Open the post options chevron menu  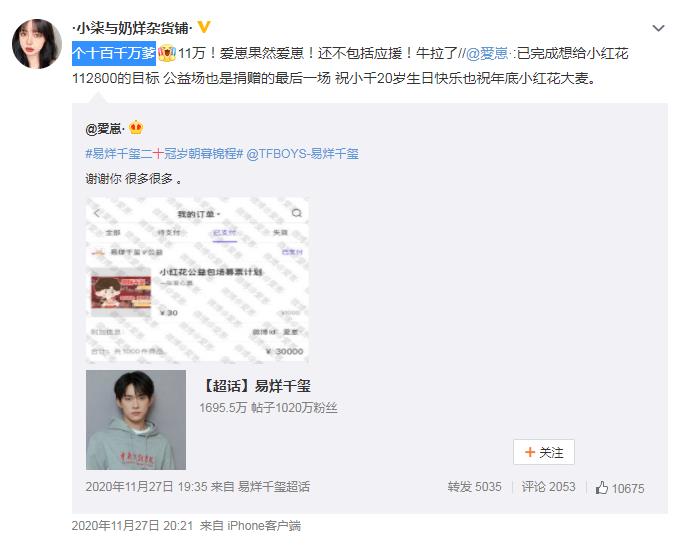tap(658, 29)
